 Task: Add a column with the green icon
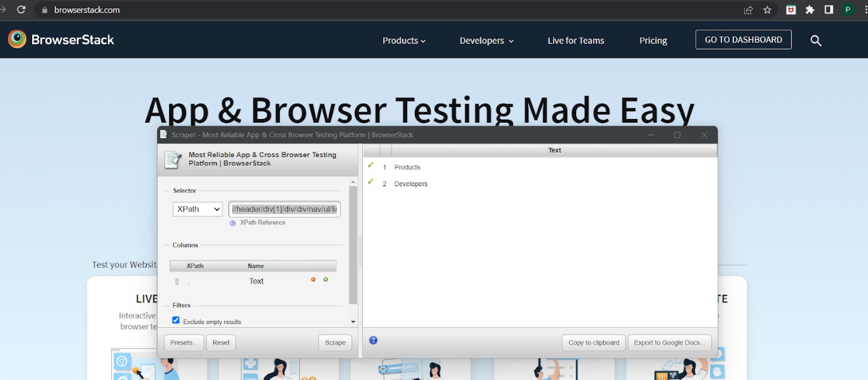tap(326, 279)
